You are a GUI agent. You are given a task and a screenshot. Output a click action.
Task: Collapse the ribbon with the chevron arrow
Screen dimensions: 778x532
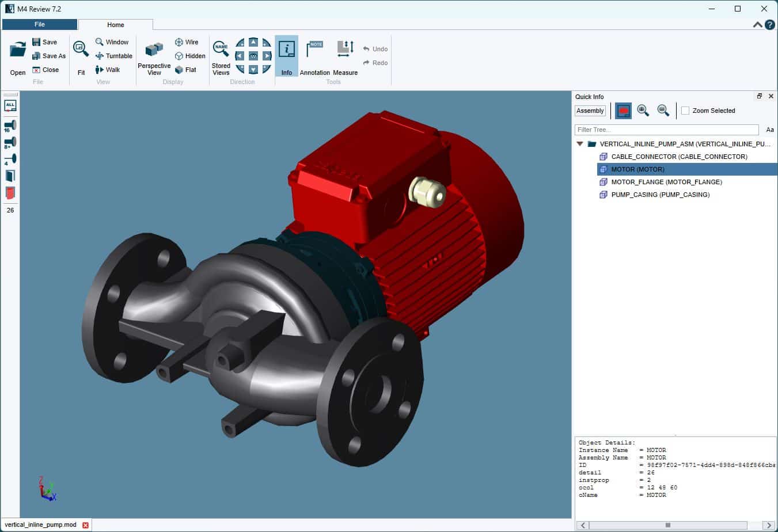[758, 25]
